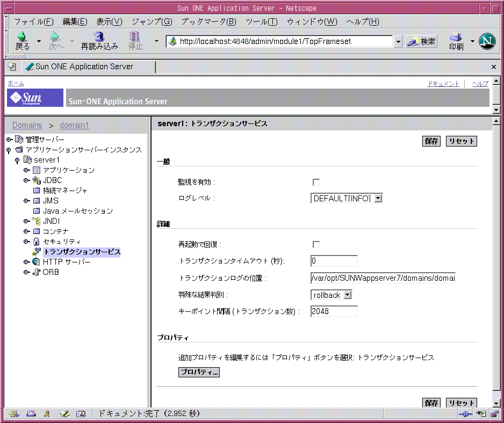Click the Composer pen icon in status bar

coord(64,414)
